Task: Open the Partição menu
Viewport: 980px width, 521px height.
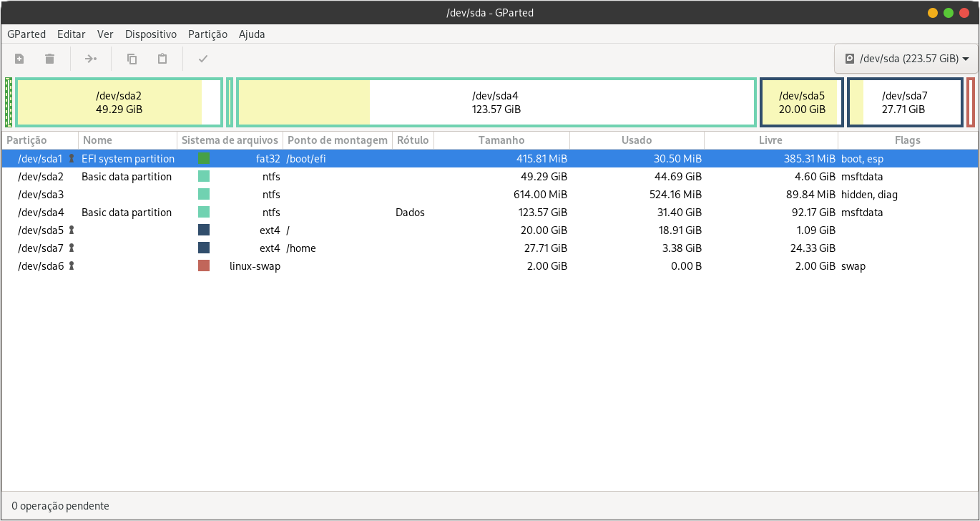Action: (208, 34)
